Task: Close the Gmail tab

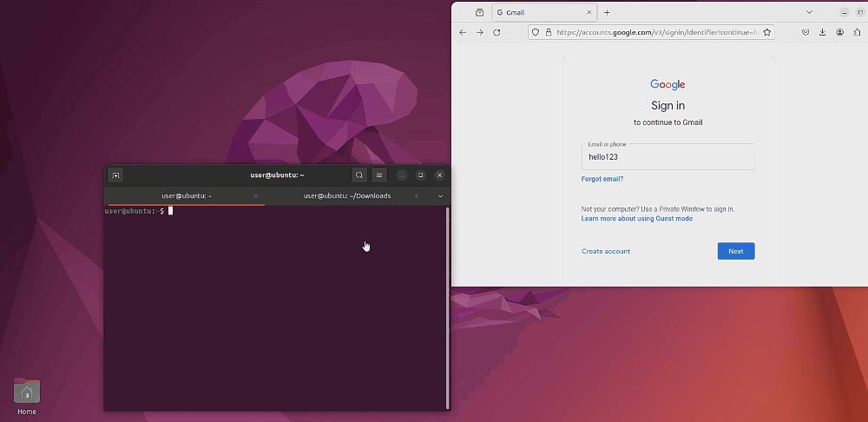Action: (x=589, y=12)
